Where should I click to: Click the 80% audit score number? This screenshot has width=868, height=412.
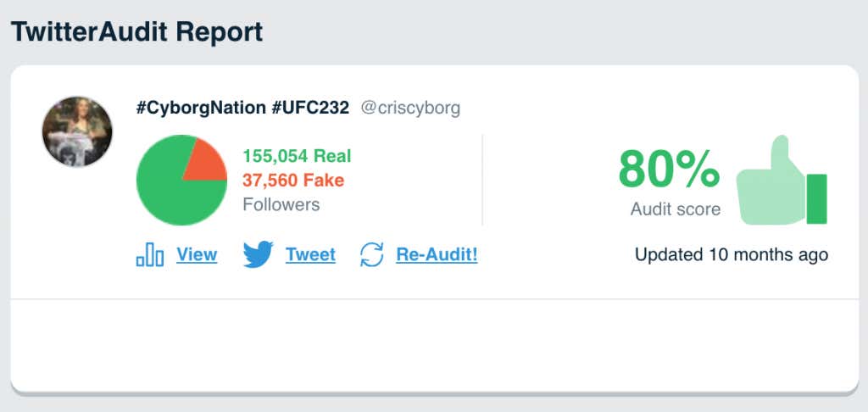670,170
